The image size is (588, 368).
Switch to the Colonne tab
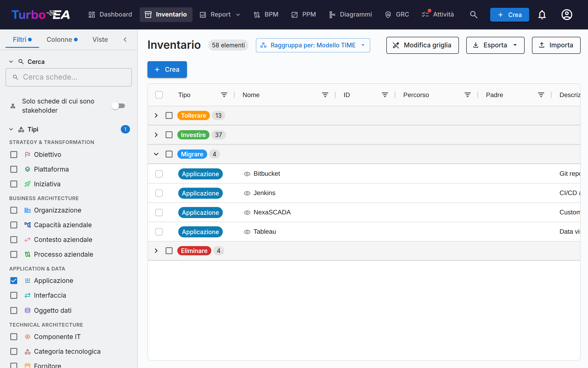(x=62, y=40)
